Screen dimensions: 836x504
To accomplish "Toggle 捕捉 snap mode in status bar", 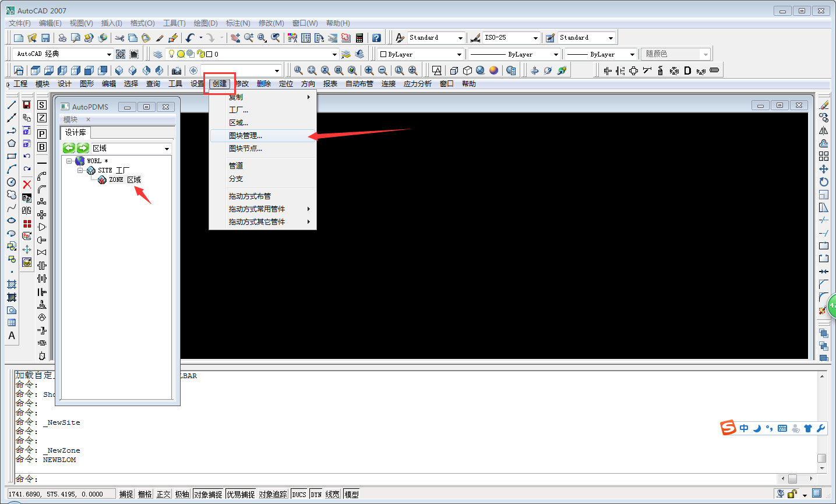I will [126, 494].
